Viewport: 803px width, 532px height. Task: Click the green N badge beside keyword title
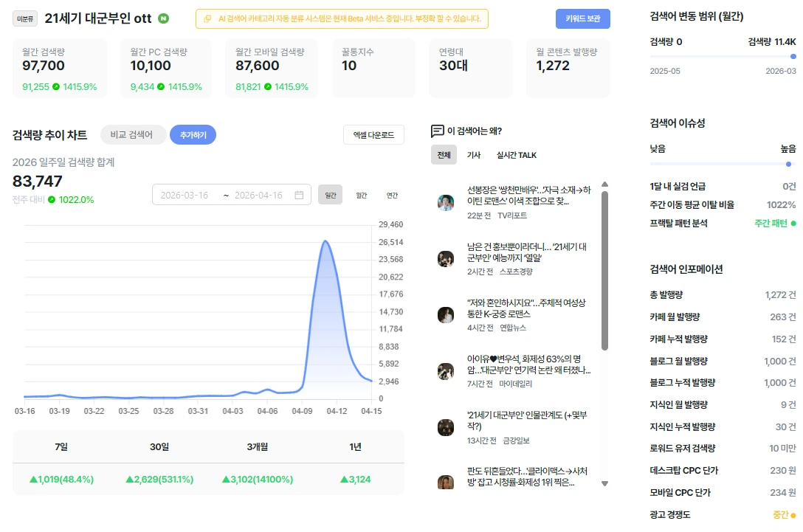point(163,18)
